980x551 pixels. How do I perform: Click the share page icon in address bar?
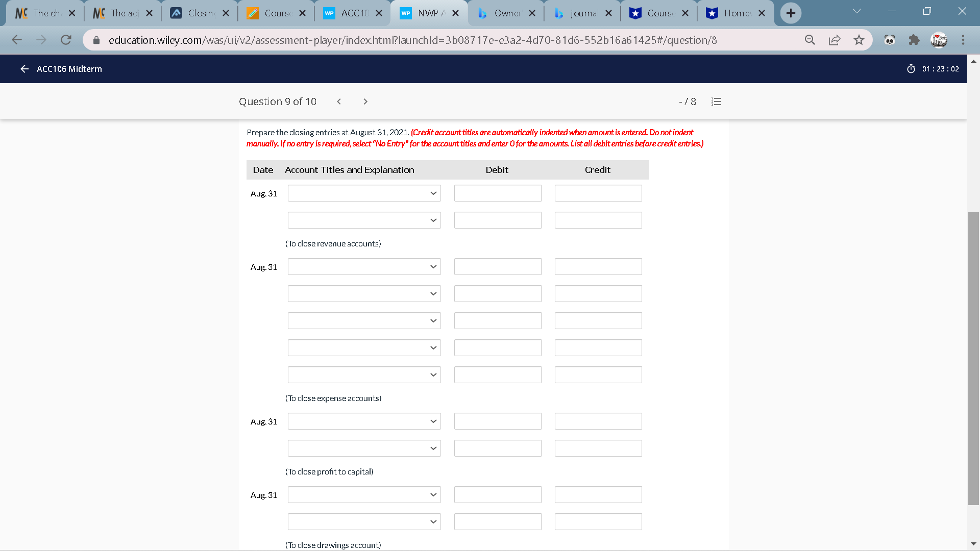pos(835,40)
